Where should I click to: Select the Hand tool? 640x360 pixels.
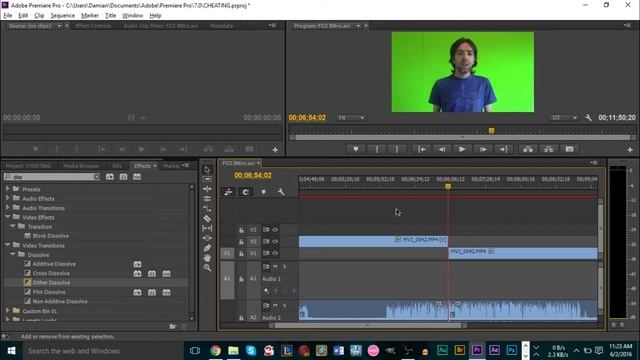(x=207, y=258)
